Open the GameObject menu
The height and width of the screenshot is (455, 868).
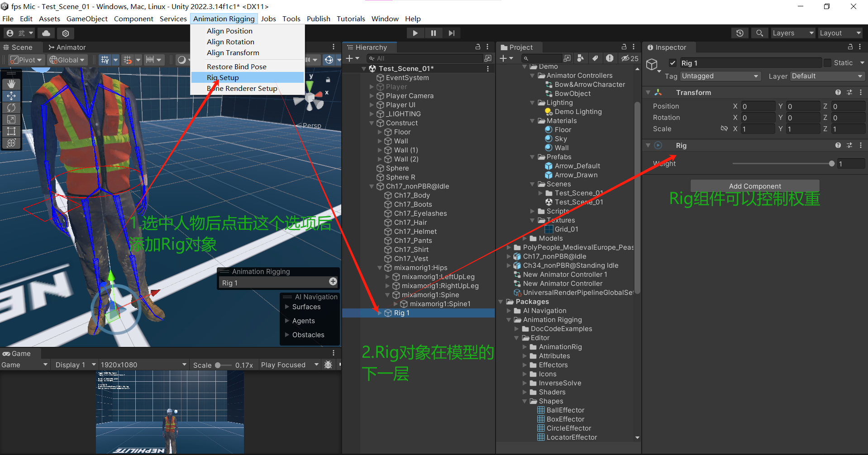point(87,19)
